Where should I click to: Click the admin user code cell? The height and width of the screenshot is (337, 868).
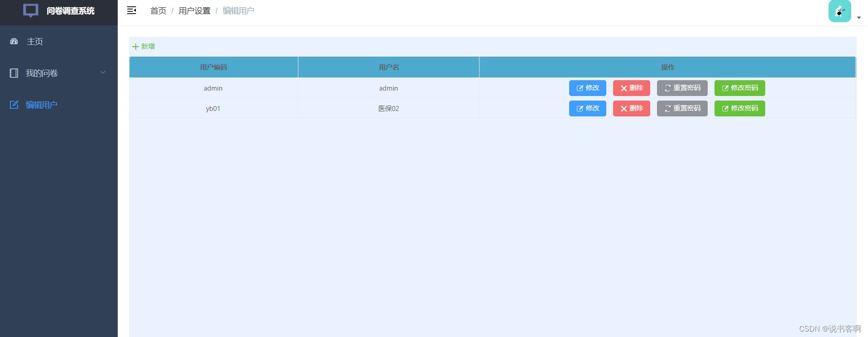point(213,88)
